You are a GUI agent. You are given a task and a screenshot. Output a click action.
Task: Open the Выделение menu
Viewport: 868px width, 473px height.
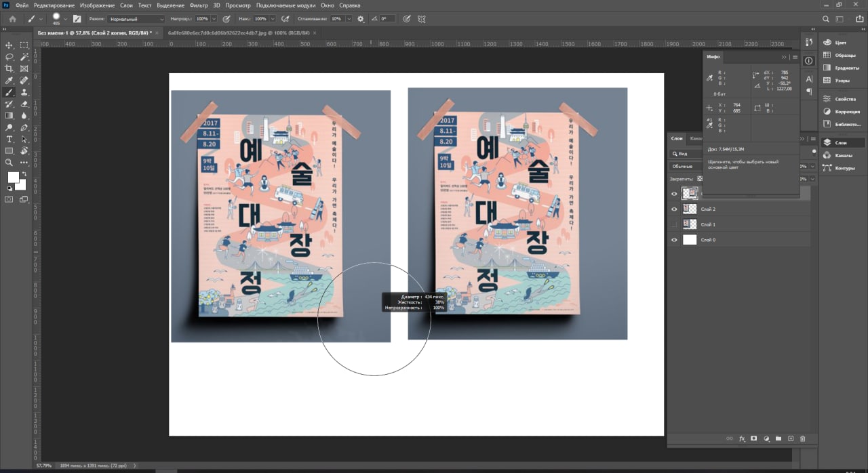tap(170, 5)
